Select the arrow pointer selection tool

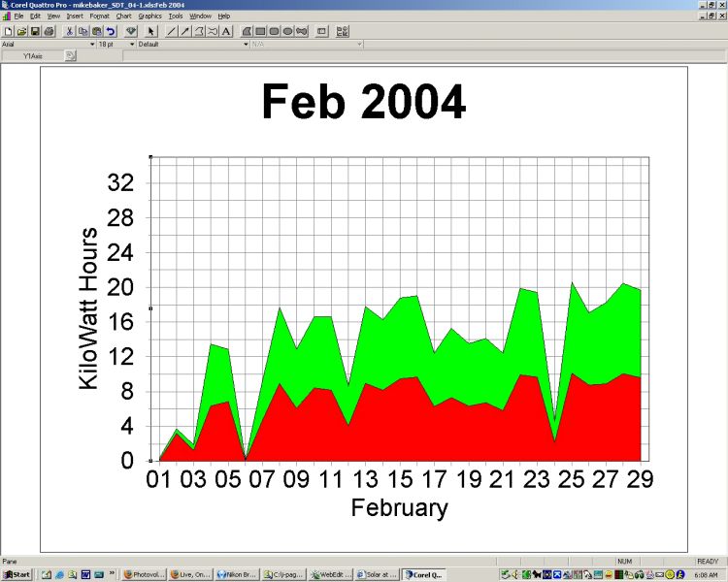point(151,31)
